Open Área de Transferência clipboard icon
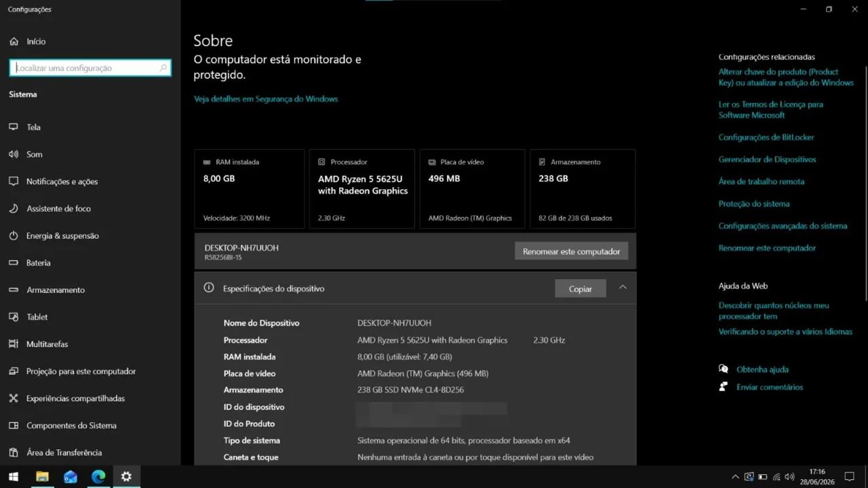Image resolution: width=868 pixels, height=488 pixels. (14, 452)
